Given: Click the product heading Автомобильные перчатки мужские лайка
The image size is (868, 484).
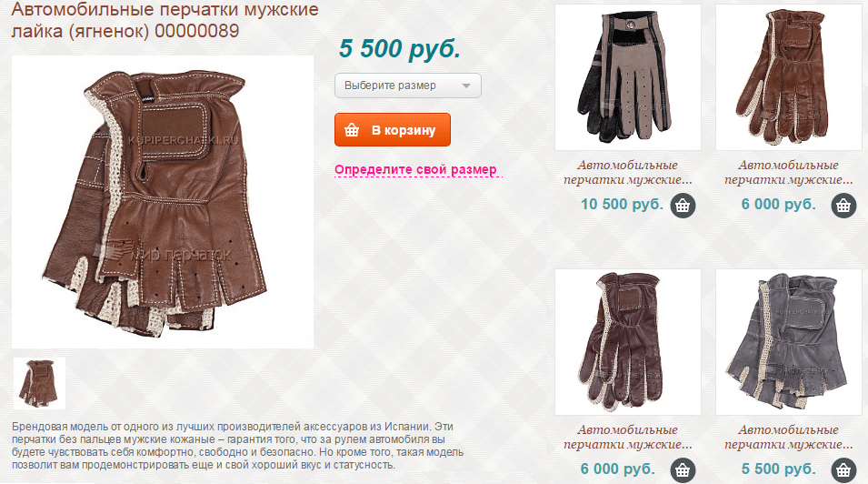Looking at the screenshot, I should coord(165,20).
